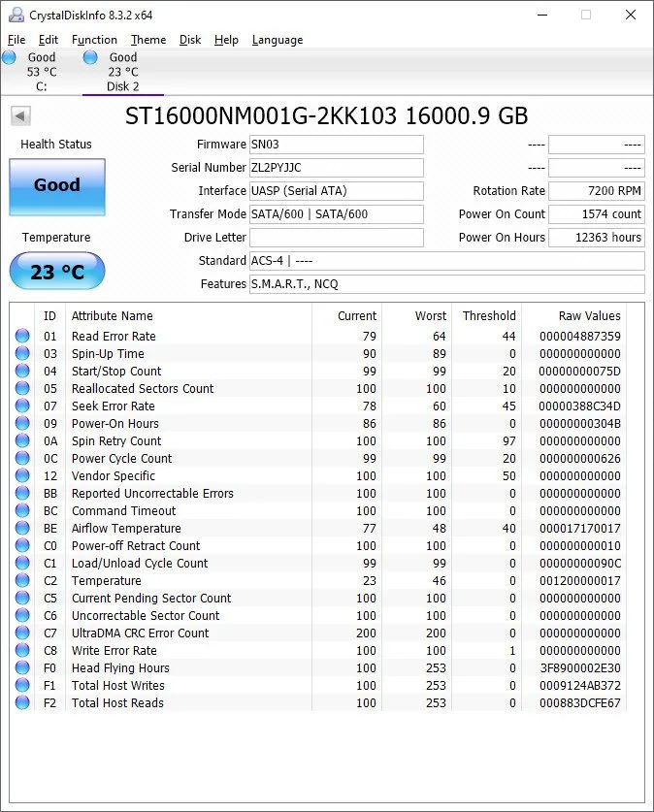Screen dimensions: 654x812
Task: Click status orb of Power-On Hours row
Action: 22,423
